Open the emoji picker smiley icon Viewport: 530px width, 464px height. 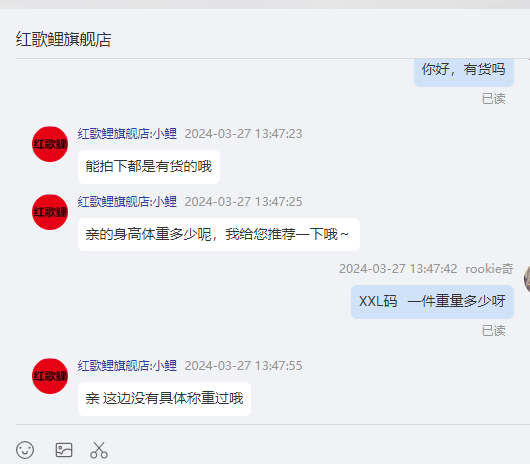point(25,450)
